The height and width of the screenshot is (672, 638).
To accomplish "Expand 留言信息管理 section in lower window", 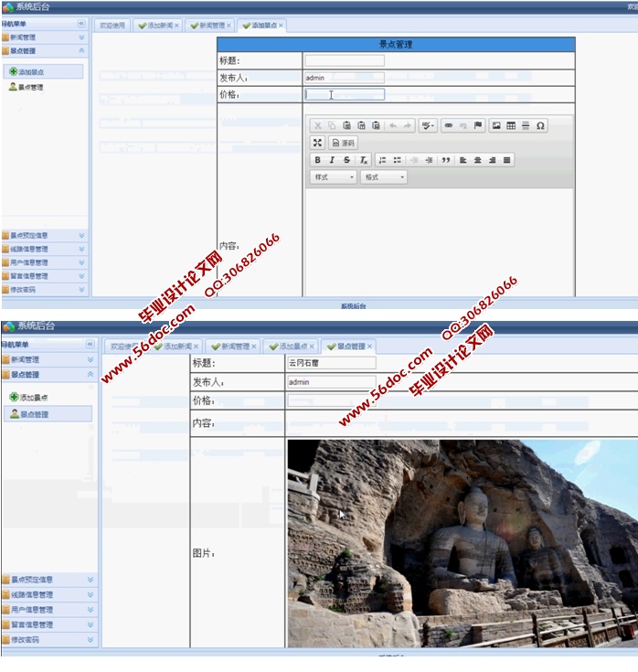I will coord(90,624).
